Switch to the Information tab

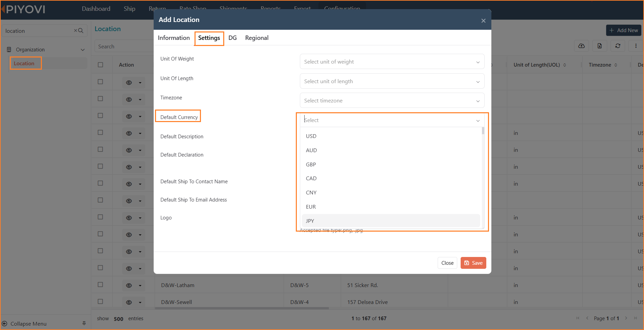pyautogui.click(x=174, y=38)
